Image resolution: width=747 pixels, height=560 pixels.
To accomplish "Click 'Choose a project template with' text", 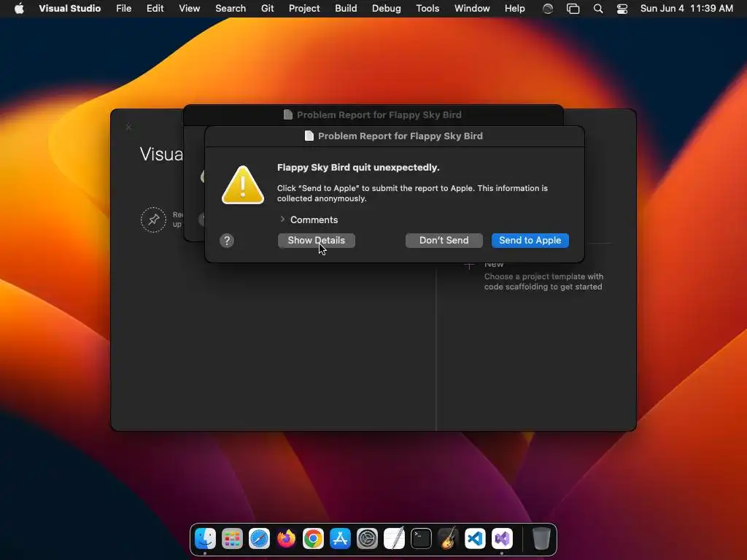I will (543, 276).
